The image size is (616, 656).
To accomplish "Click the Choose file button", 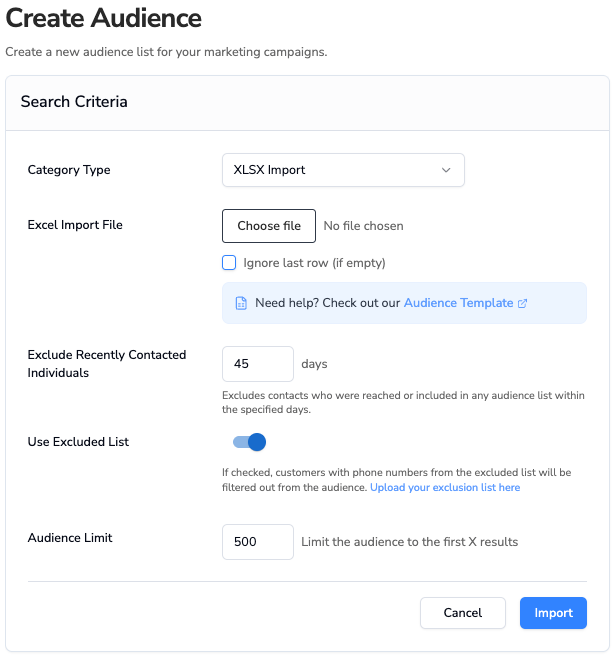I will [x=269, y=226].
